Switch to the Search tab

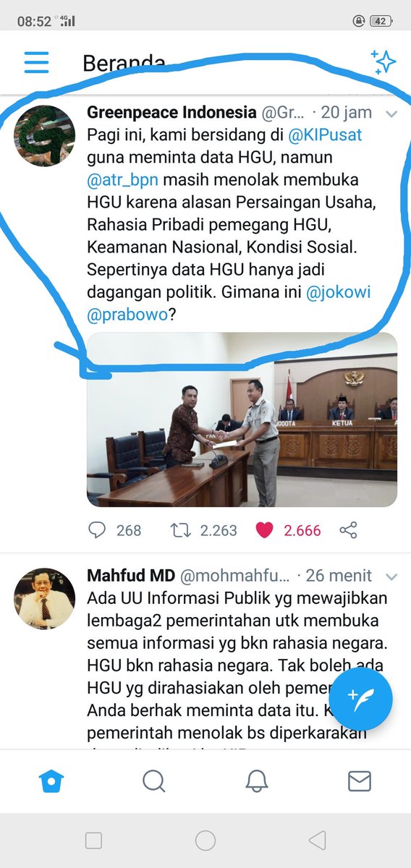click(x=153, y=780)
